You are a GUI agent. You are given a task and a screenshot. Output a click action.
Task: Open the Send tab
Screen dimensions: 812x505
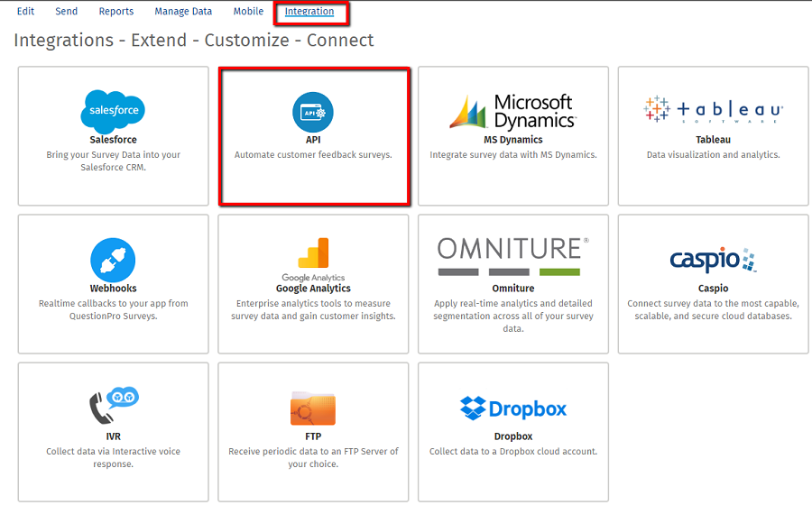click(66, 11)
